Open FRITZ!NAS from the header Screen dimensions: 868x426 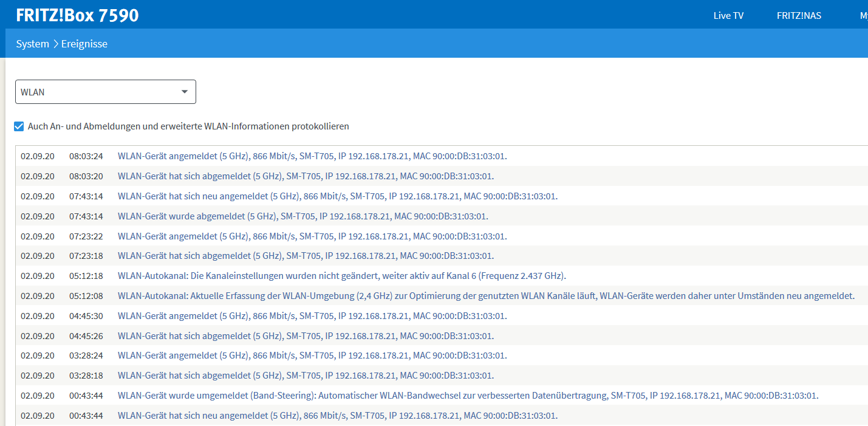799,16
